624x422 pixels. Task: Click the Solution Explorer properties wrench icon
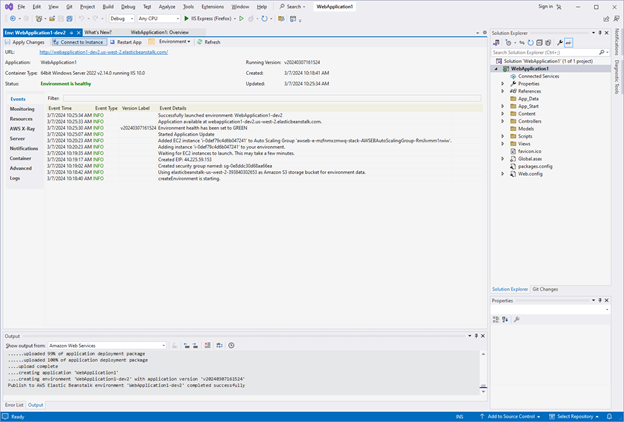(560, 43)
